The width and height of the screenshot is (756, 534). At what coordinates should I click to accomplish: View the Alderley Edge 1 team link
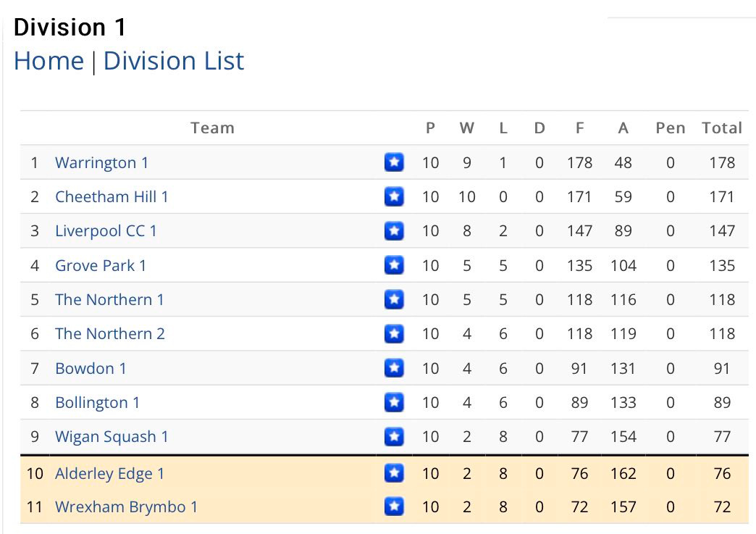[x=109, y=474]
